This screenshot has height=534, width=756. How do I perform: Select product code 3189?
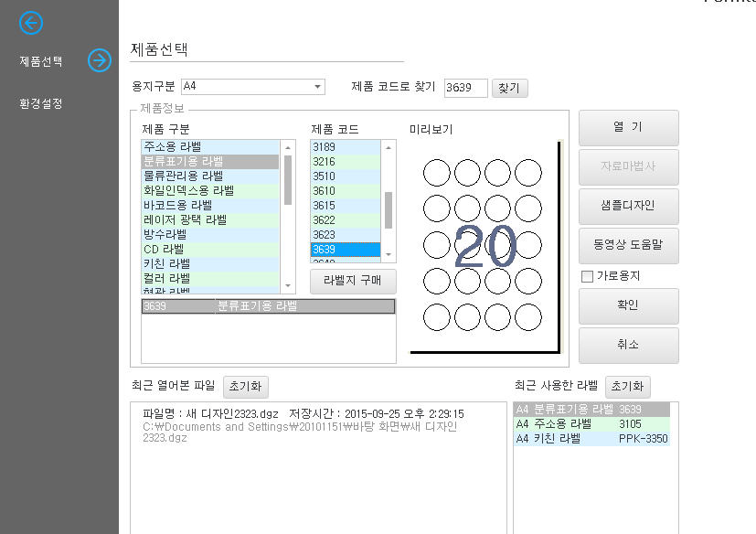(346, 146)
